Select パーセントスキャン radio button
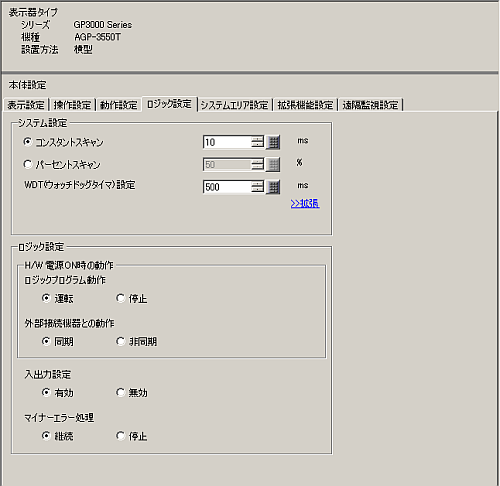This screenshot has width=500, height=486. 28,164
